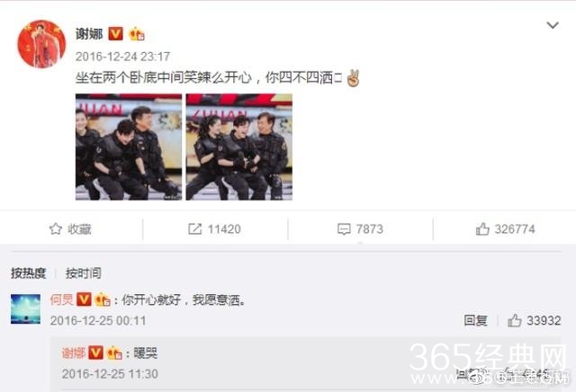Screen dimensions: 576x392
Task: Open 谢娜's username in the nested reply
Action: coord(74,353)
